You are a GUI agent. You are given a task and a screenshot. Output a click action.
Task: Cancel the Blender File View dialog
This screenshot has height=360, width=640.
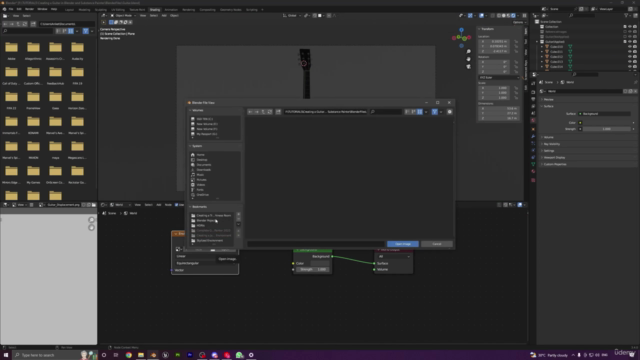(436, 244)
